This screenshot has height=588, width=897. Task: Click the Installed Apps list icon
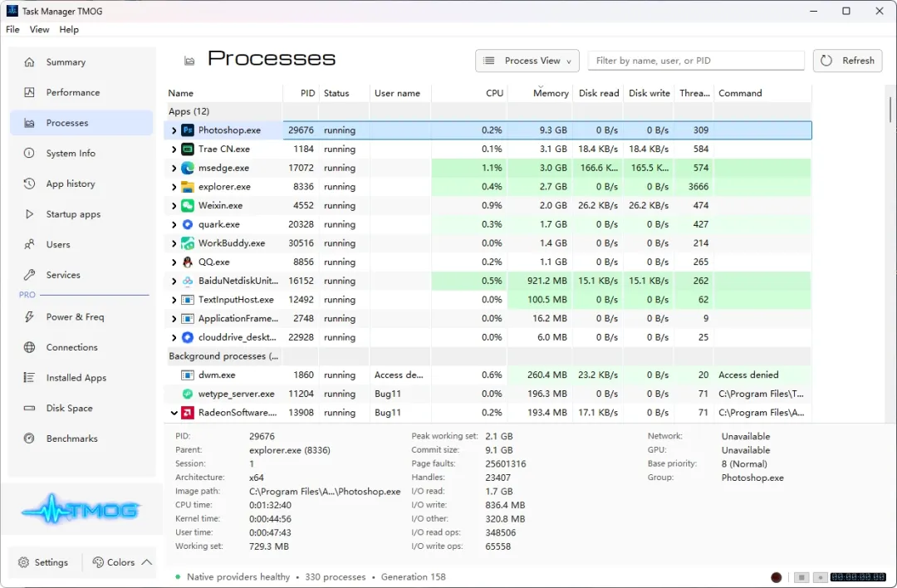click(29, 378)
